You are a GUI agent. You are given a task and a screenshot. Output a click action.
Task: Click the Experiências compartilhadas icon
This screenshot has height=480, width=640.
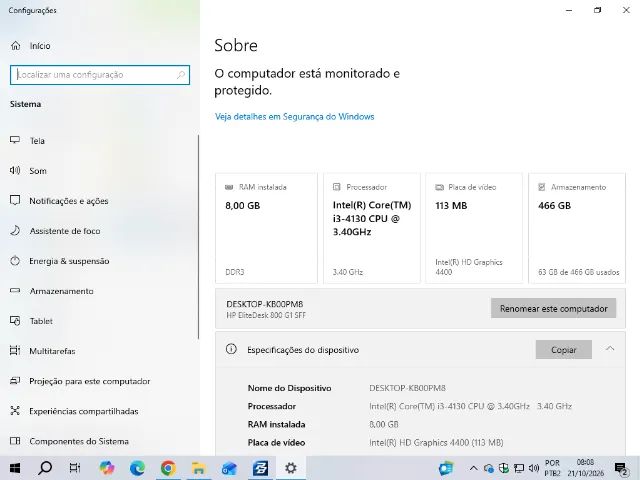pos(15,411)
